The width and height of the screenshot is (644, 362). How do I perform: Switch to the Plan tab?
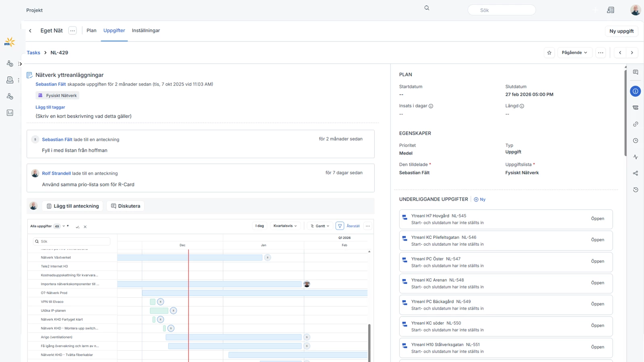click(91, 31)
